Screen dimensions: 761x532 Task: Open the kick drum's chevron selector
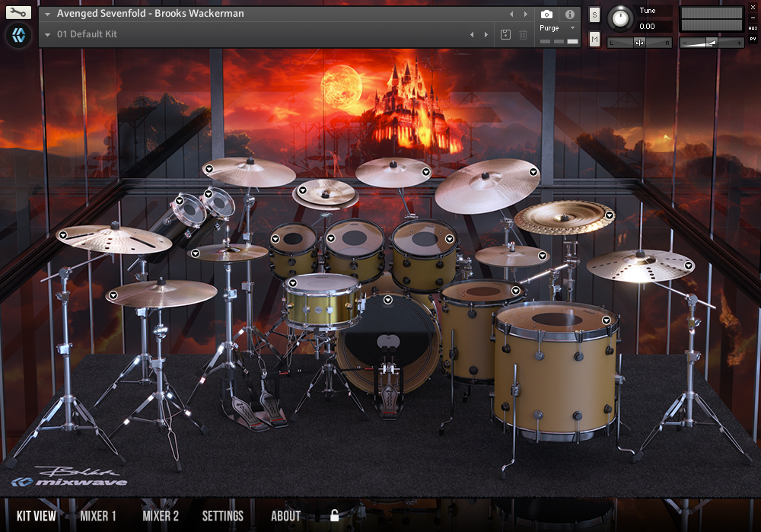pos(387,300)
